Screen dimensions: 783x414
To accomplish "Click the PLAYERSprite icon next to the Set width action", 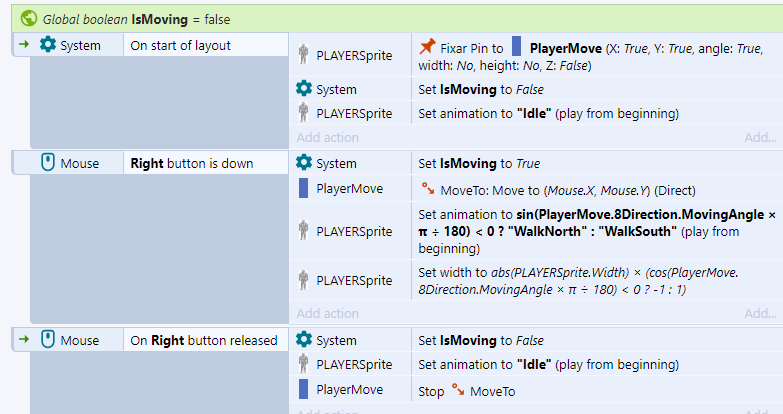I will point(304,280).
